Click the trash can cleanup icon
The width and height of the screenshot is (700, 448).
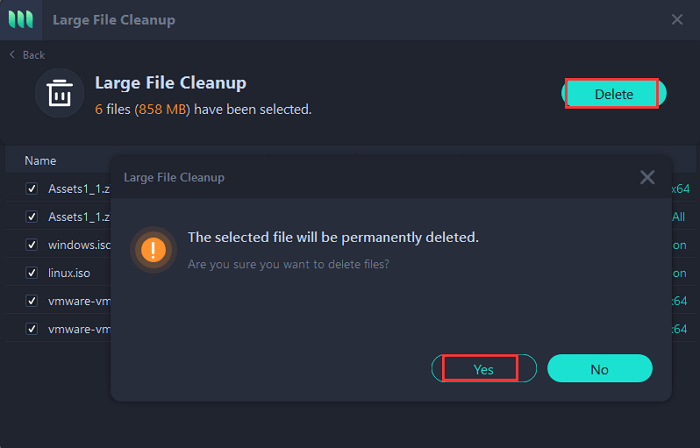(x=60, y=93)
